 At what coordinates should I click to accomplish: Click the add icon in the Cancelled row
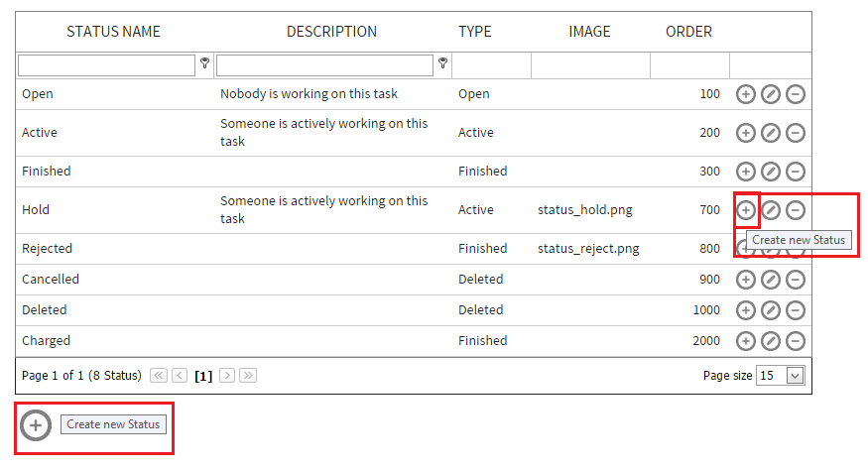(x=746, y=280)
